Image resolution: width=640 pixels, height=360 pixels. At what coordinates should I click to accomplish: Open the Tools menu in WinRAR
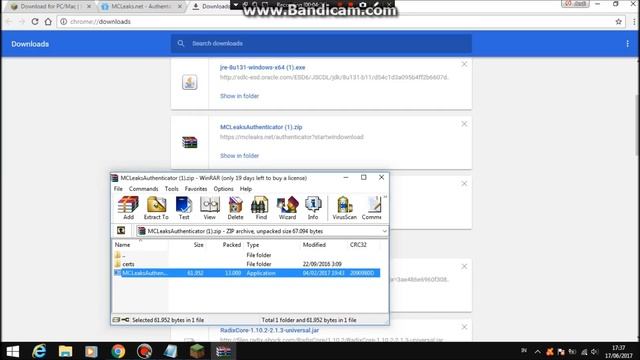pos(171,189)
